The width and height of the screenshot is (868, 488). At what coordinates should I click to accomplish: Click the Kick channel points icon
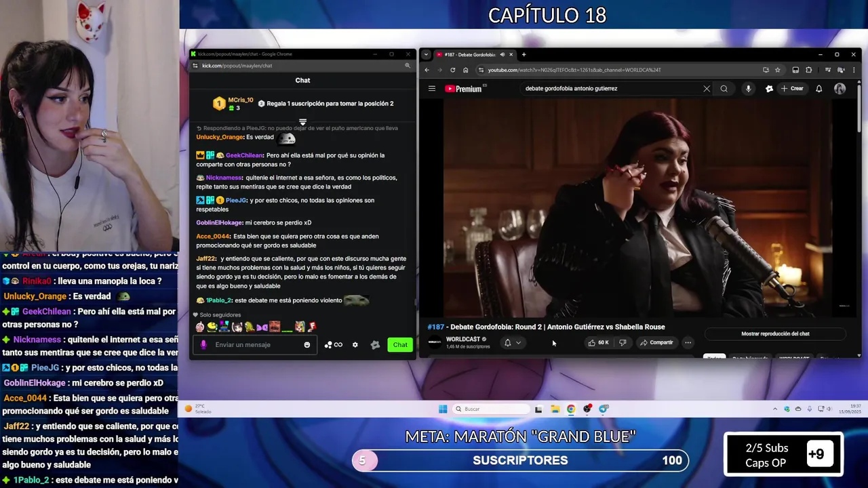point(333,345)
